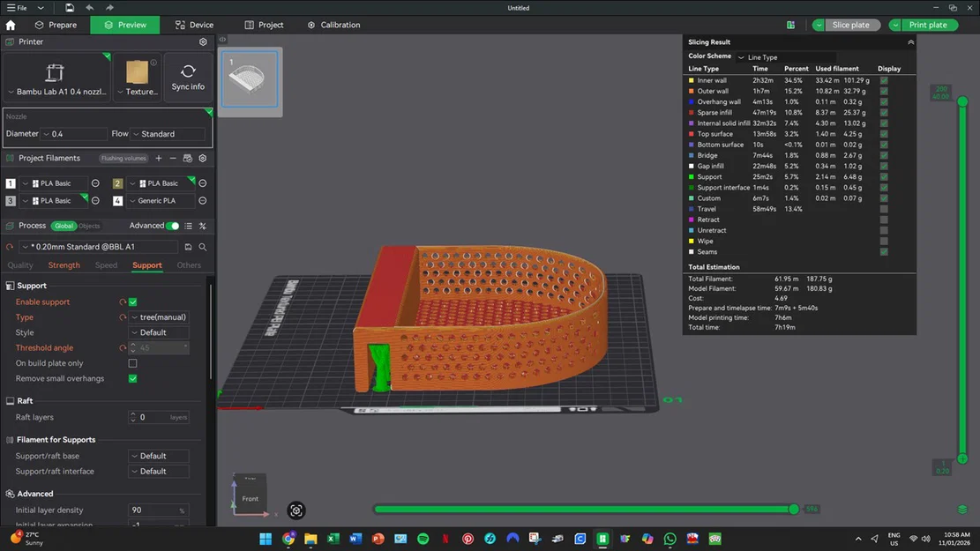Viewport: 980px width, 551px height.
Task: Uncheck Enable support checkbox
Action: click(x=132, y=302)
